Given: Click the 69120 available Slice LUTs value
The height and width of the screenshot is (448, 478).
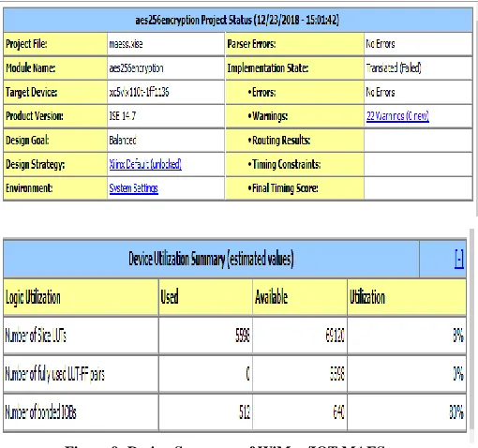Looking at the screenshot, I should pos(335,336).
